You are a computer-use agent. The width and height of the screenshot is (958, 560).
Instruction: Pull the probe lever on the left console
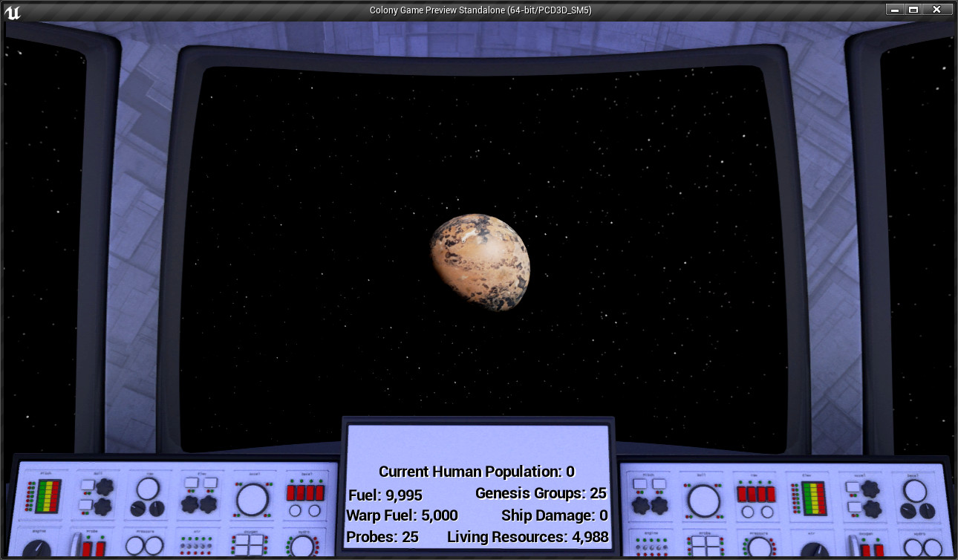click(x=76, y=544)
